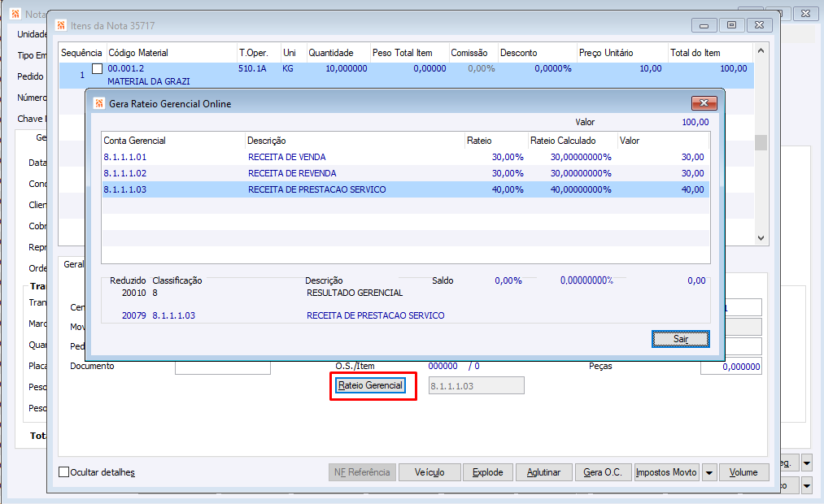The height and width of the screenshot is (504, 824).
Task: Click the Sair button
Action: [681, 339]
